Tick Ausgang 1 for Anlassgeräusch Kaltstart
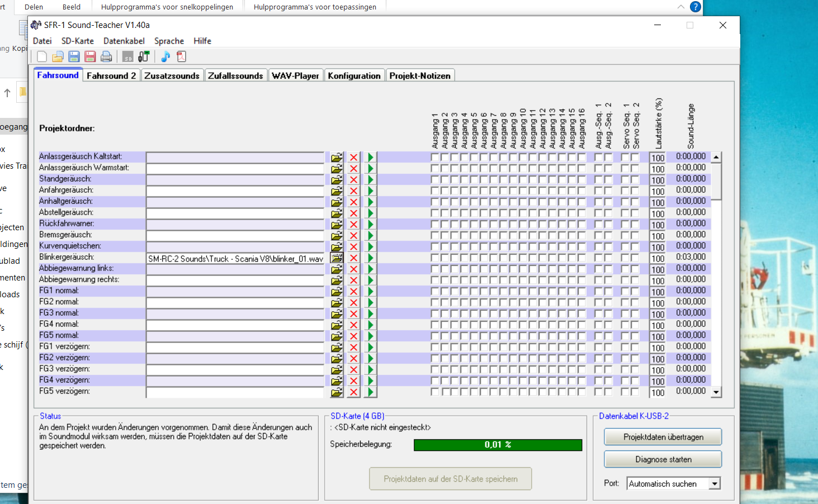The height and width of the screenshot is (504, 818). 435,158
